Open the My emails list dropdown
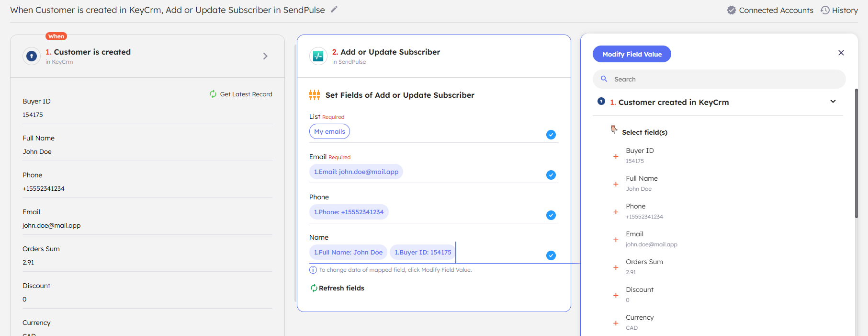 (x=329, y=131)
